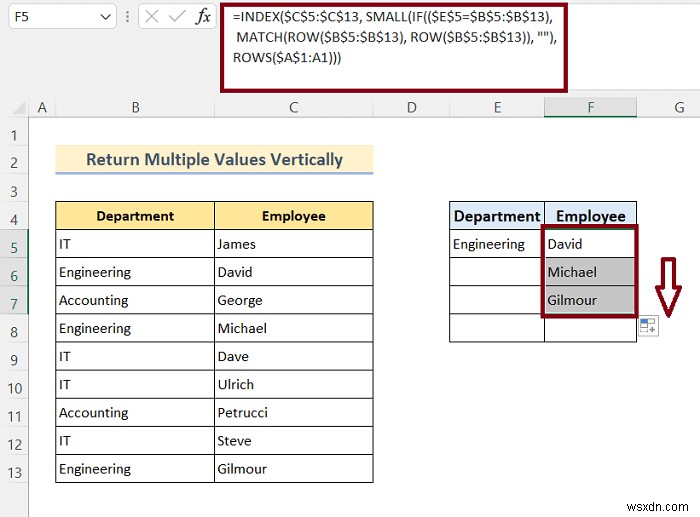Select 'Engineering' lookup cell in column E
This screenshot has height=517, width=700.
[x=497, y=244]
